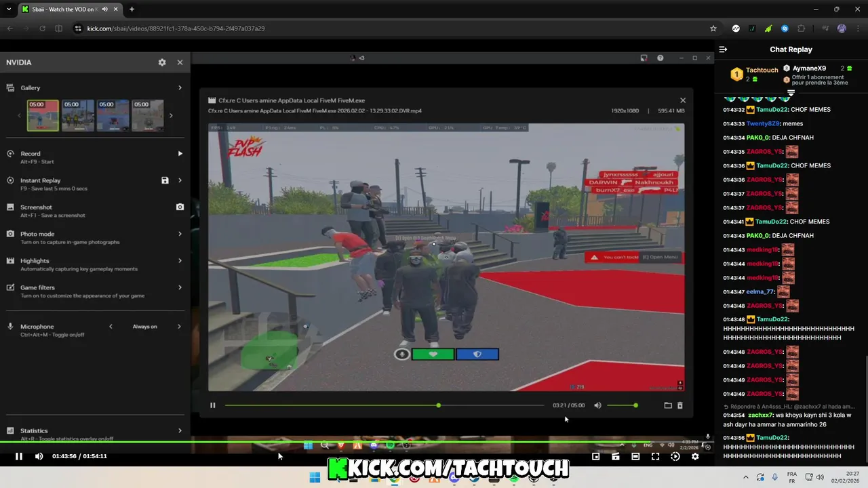Open FRA language input switcher

pos(791,477)
